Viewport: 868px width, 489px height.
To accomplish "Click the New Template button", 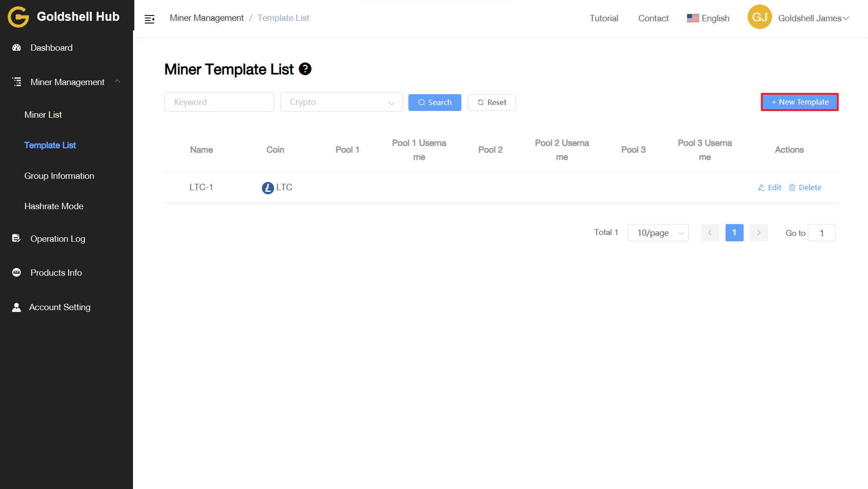I will click(x=799, y=102).
